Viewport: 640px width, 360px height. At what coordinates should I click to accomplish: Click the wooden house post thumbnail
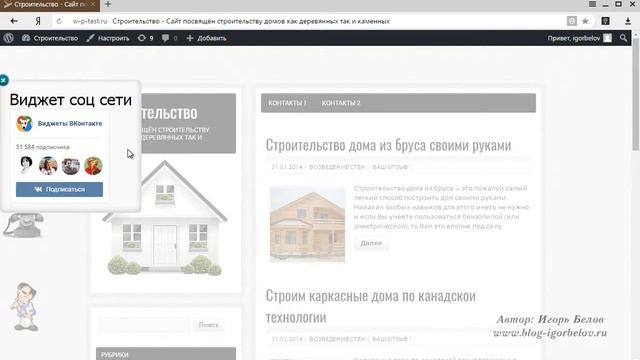307,224
